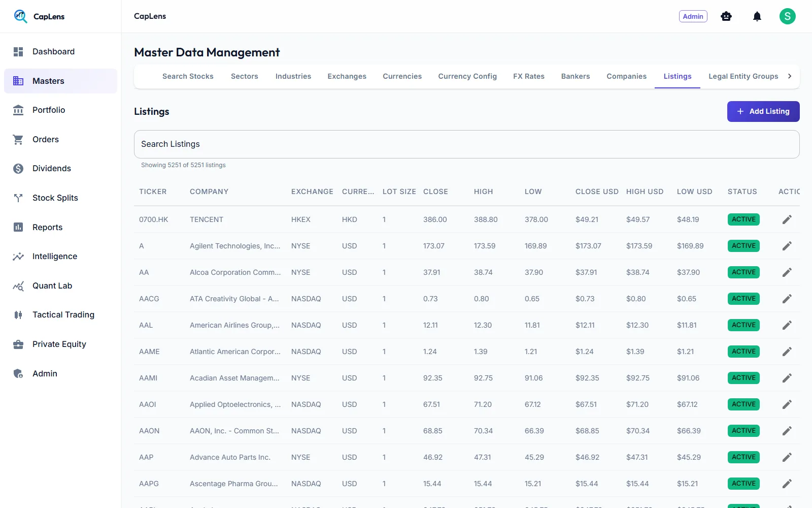Click the Admin shield icon in sidebar
Viewport: 812px width, 508px height.
click(x=18, y=374)
